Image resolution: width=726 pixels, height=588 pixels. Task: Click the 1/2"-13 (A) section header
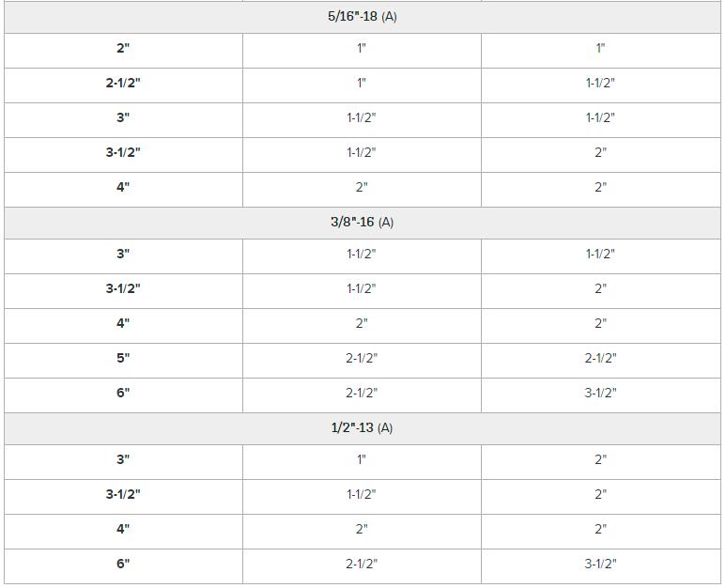point(362,427)
